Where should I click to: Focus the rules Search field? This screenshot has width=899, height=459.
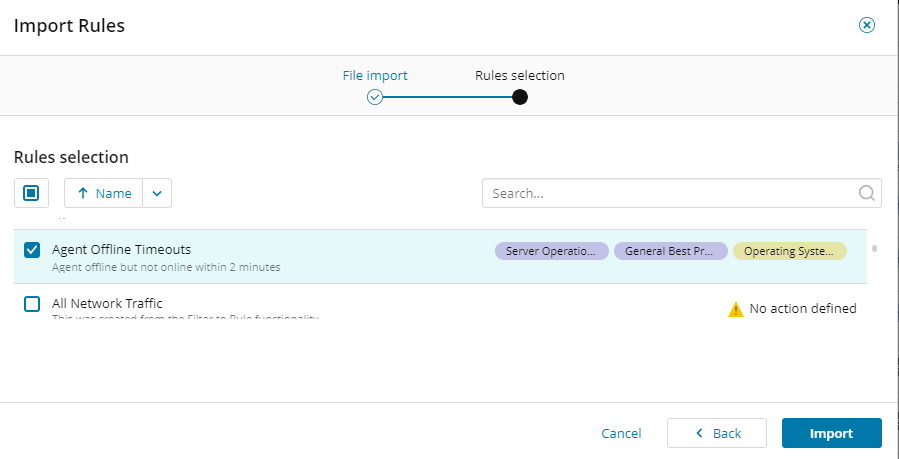point(668,193)
